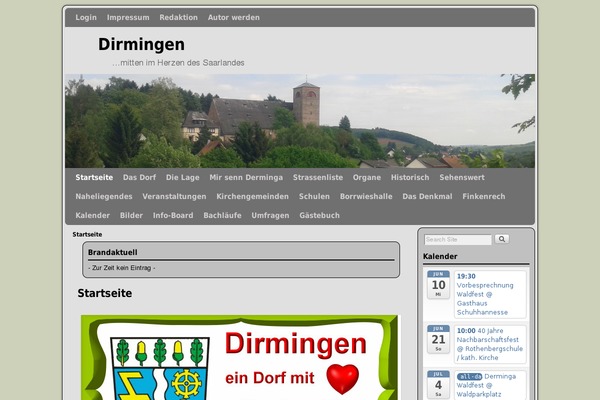
Task: Click inside the Search Site field
Action: (458, 240)
